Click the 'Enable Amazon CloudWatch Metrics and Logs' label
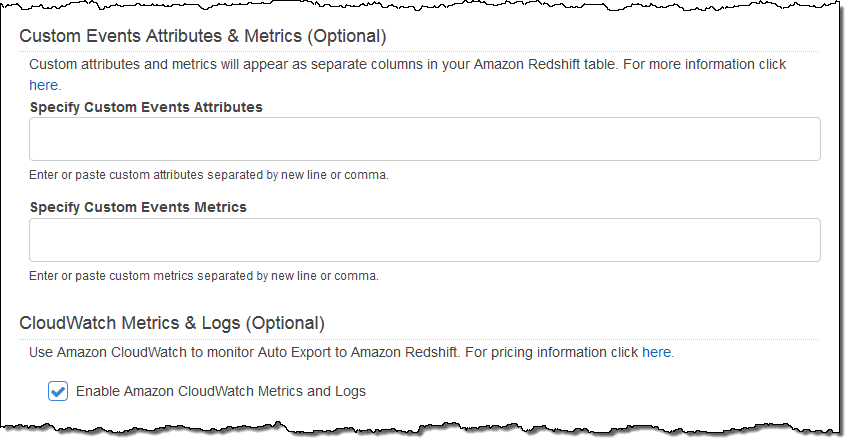Screen dimensions: 851x443 221,391
